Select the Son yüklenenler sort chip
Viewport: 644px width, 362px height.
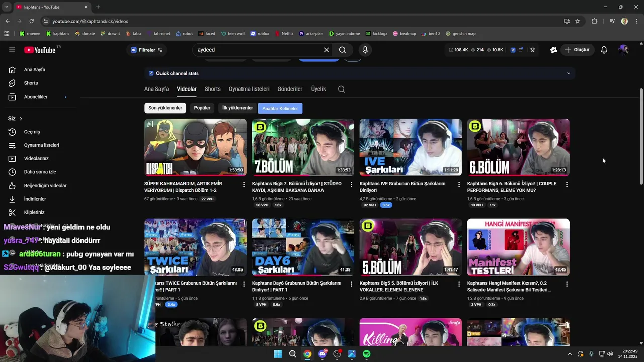[x=165, y=108]
